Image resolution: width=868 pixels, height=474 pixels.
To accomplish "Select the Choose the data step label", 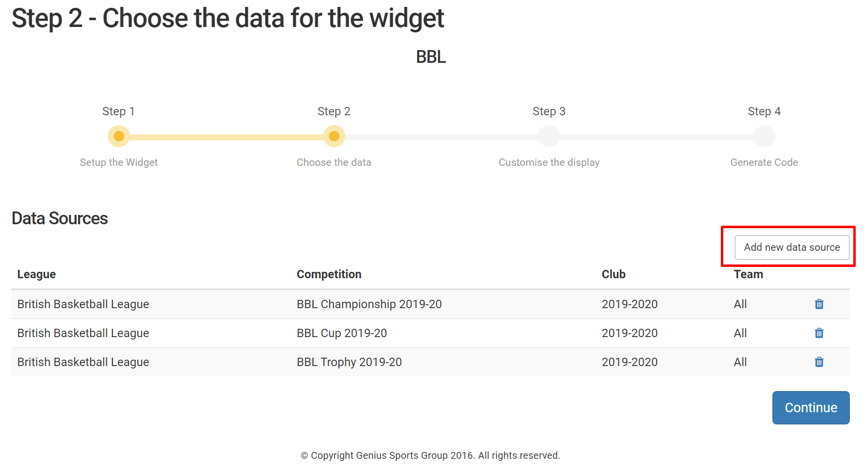I will point(334,162).
